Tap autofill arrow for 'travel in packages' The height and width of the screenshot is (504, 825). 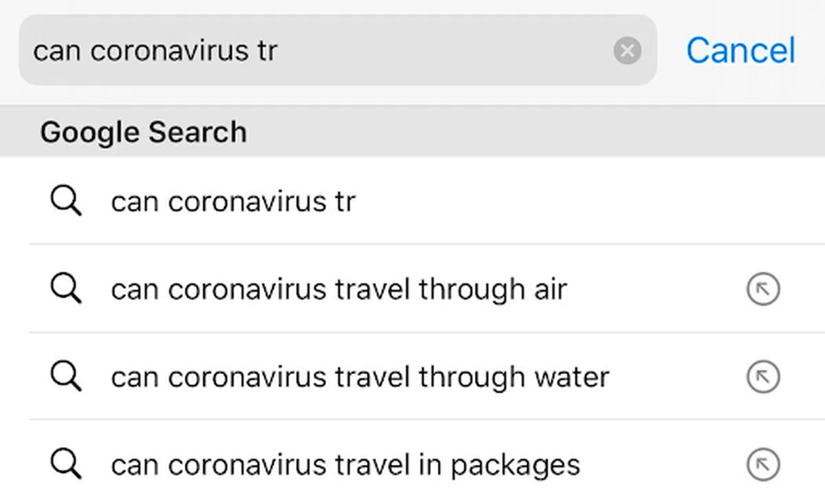click(762, 465)
